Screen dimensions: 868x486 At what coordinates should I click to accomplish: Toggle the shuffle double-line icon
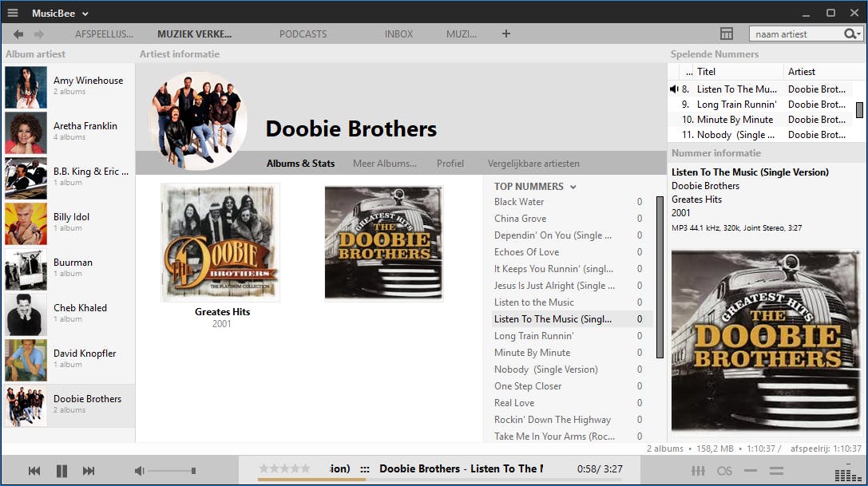777,471
